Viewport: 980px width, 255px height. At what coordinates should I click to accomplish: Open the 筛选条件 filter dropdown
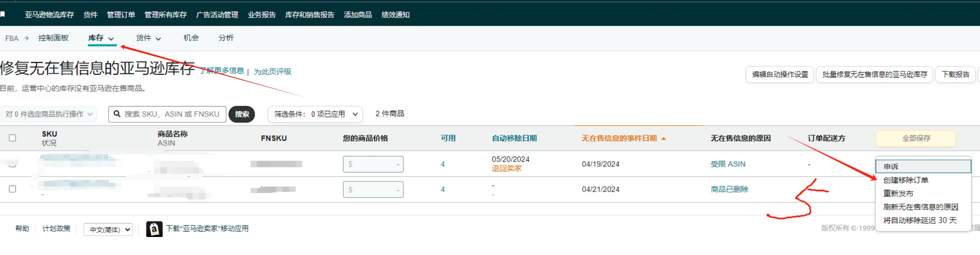[x=315, y=114]
